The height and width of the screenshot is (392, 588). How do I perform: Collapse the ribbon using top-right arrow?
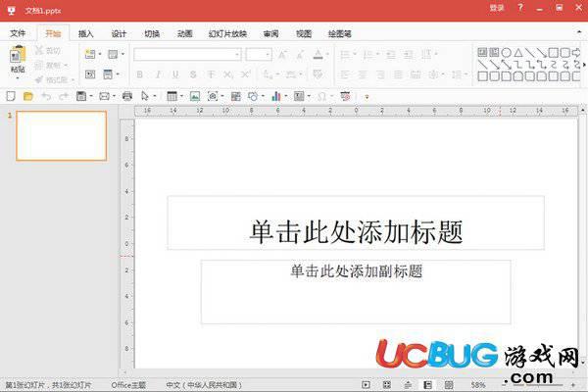coord(579,33)
